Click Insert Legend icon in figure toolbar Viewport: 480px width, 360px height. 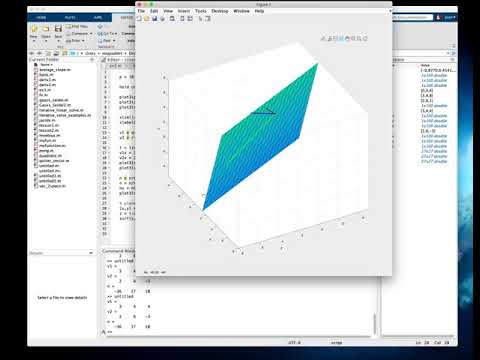(x=190, y=19)
